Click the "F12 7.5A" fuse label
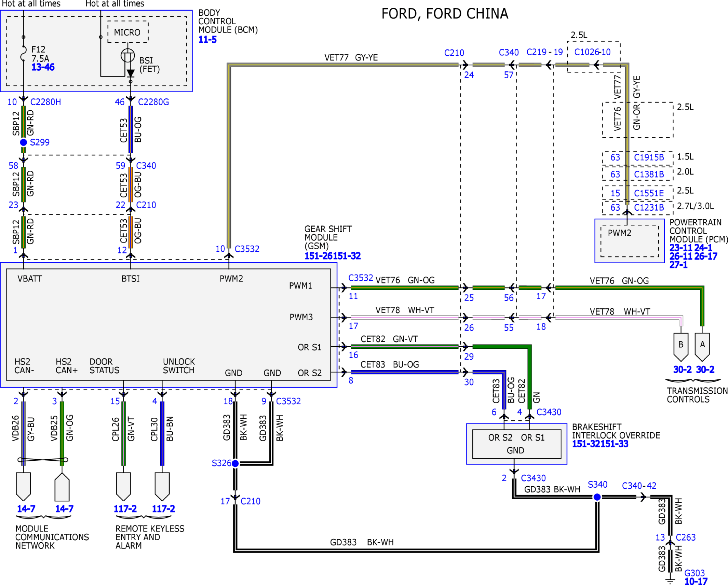This screenshot has width=728, height=585. click(40, 54)
